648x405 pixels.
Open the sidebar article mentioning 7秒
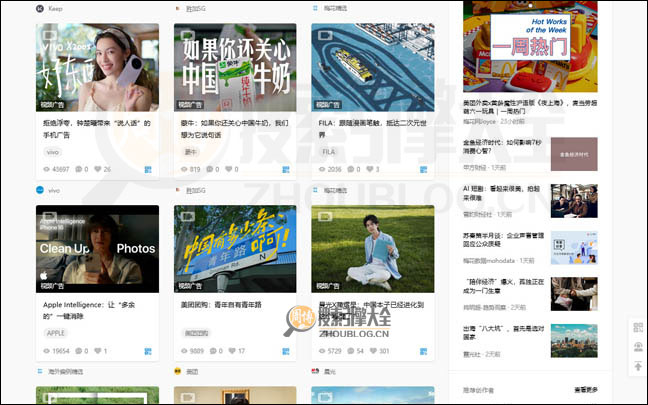[502, 147]
